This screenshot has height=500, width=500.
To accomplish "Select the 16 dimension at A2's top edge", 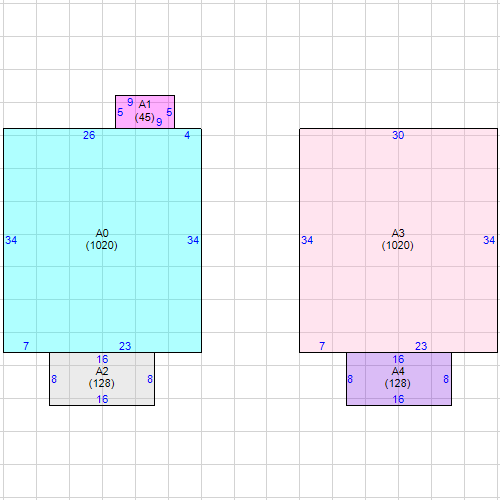I will (x=102, y=359).
